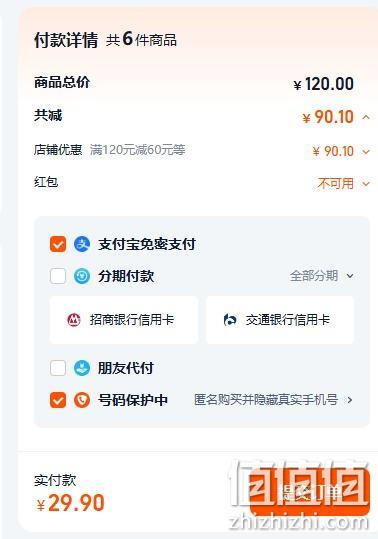The height and width of the screenshot is (539, 378).
Task: Select 招商银行信用卡 payment option
Action: 124,320
